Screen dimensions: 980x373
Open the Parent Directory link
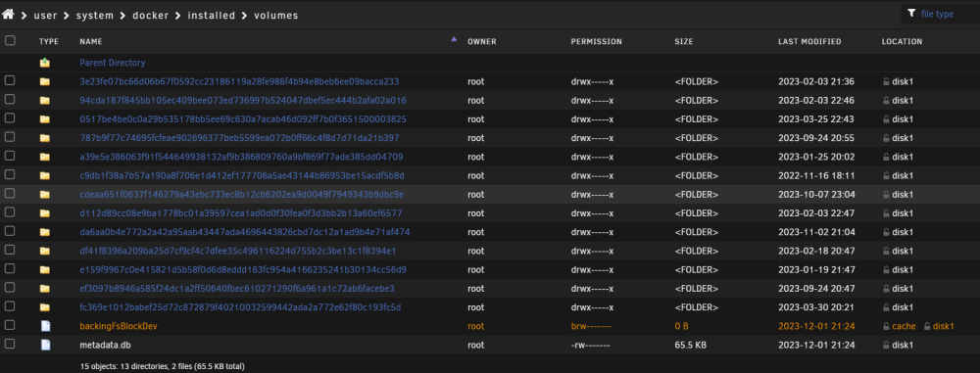coord(113,63)
